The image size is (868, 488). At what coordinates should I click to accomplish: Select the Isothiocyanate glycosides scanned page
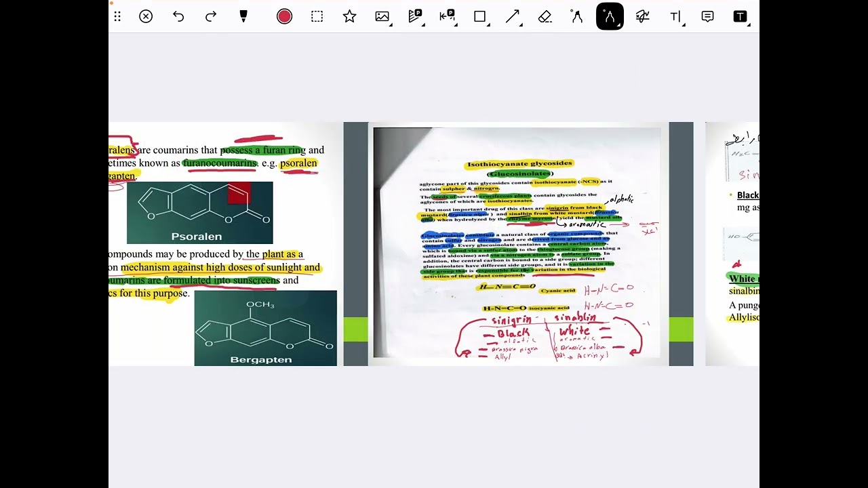point(517,243)
